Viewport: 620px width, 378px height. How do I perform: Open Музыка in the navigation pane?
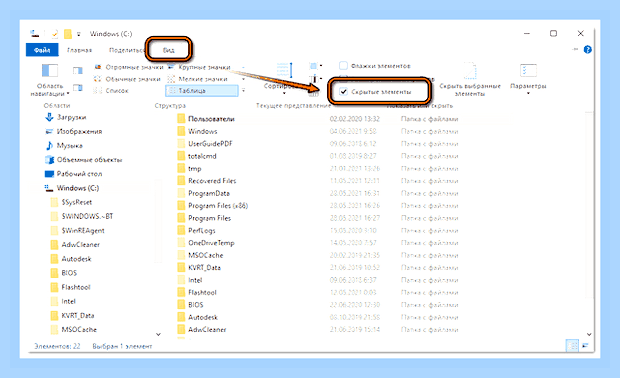(69, 146)
